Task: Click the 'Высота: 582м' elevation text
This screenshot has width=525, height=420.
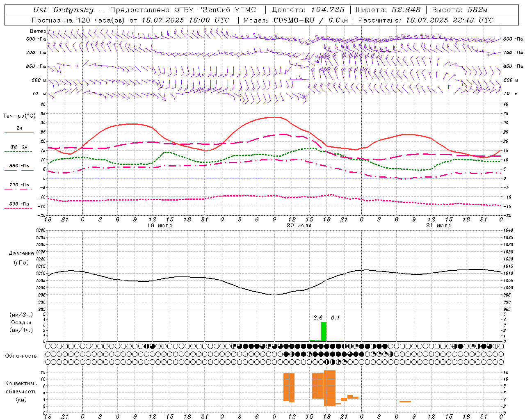Action: pyautogui.click(x=460, y=10)
